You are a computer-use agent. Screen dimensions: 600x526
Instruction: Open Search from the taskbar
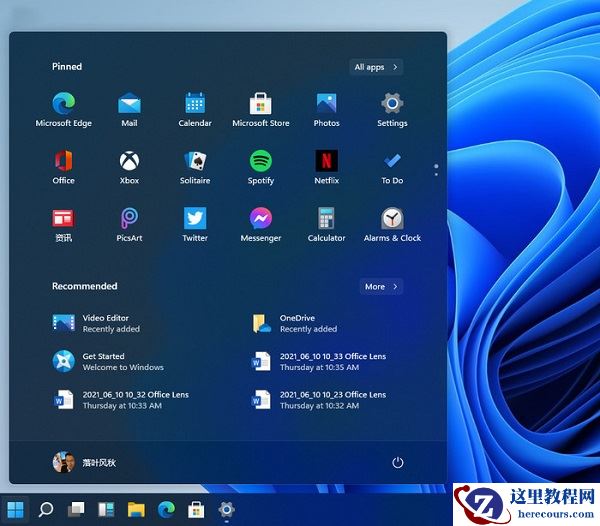coord(46,510)
